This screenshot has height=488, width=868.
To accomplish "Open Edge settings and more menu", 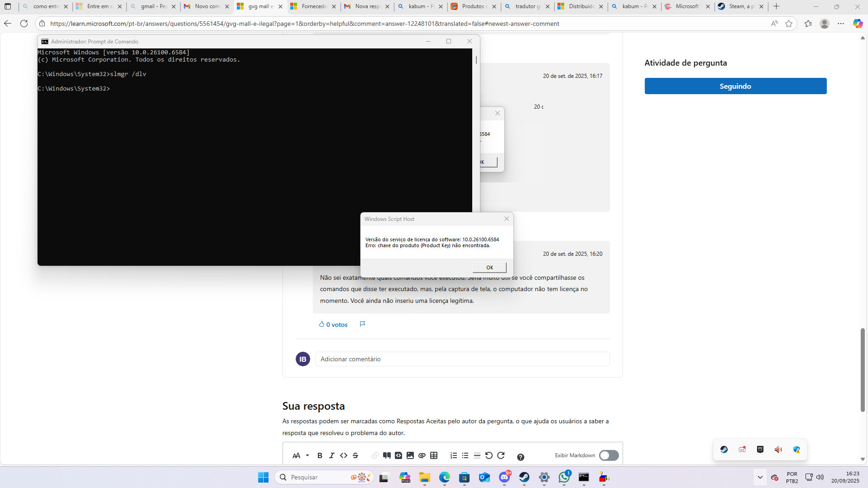I will (x=841, y=24).
